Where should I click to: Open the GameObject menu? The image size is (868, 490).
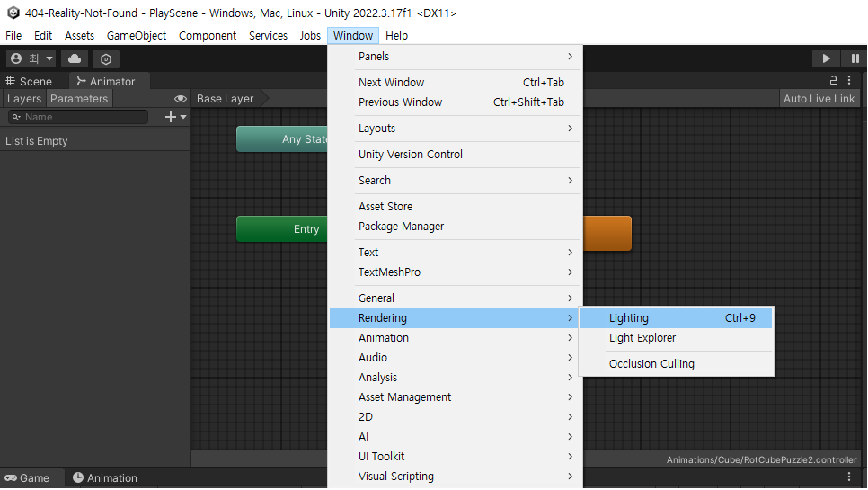pyautogui.click(x=137, y=35)
